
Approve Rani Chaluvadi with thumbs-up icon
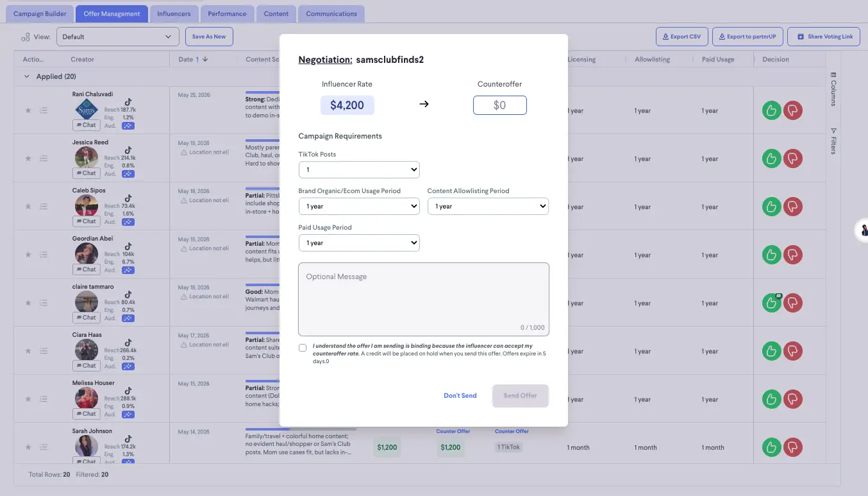point(771,110)
